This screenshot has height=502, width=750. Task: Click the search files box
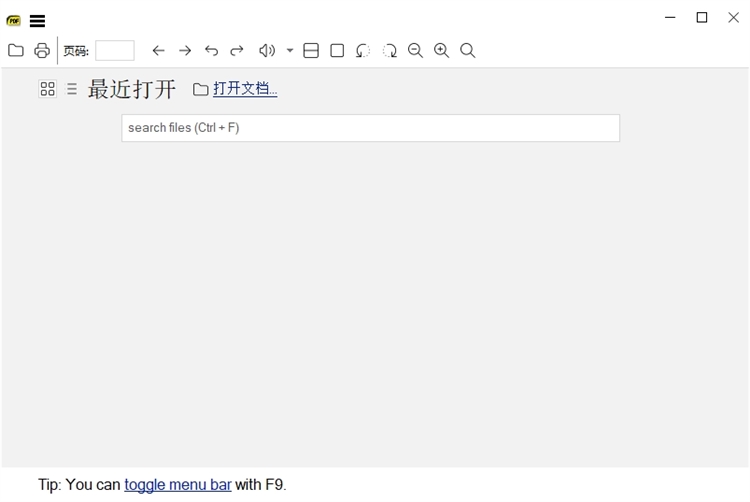pos(371,128)
